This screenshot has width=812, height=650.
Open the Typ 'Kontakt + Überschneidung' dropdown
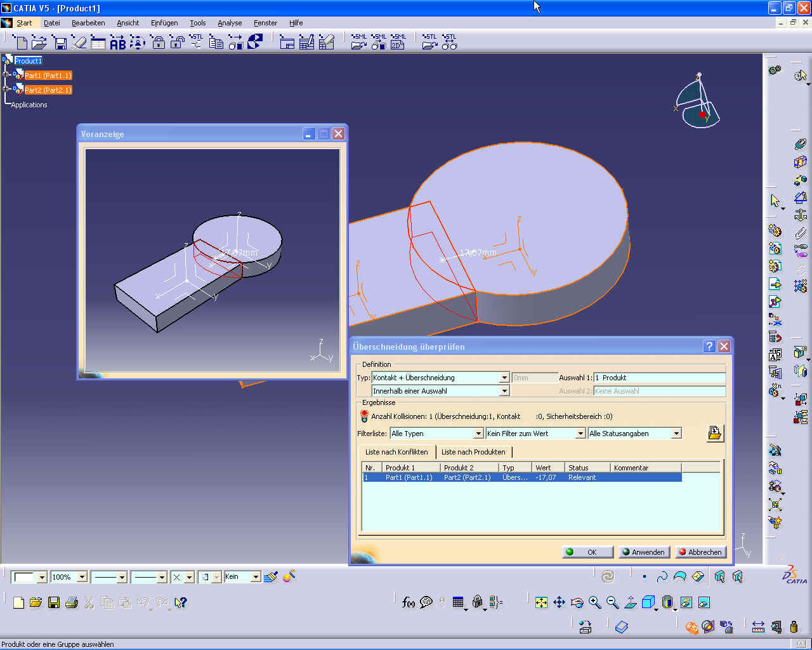tap(504, 378)
